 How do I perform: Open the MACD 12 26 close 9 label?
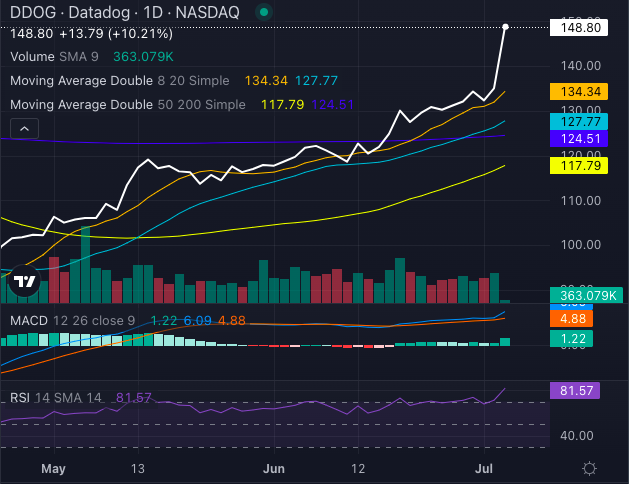[72, 320]
